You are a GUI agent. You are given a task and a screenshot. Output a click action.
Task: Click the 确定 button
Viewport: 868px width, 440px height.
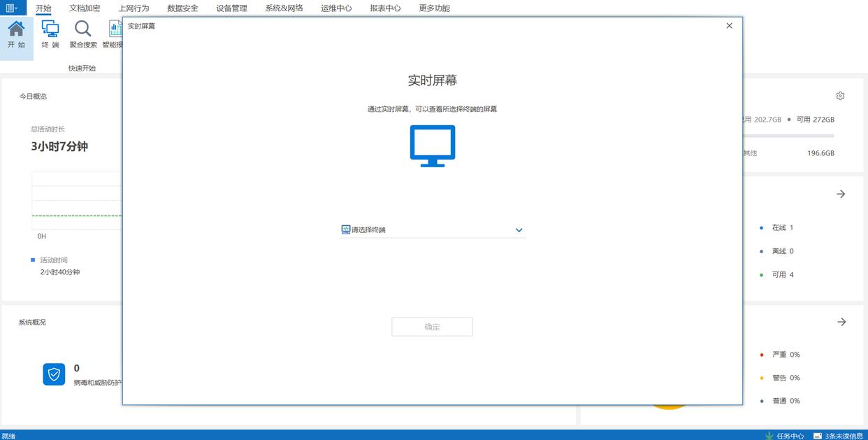pyautogui.click(x=432, y=327)
